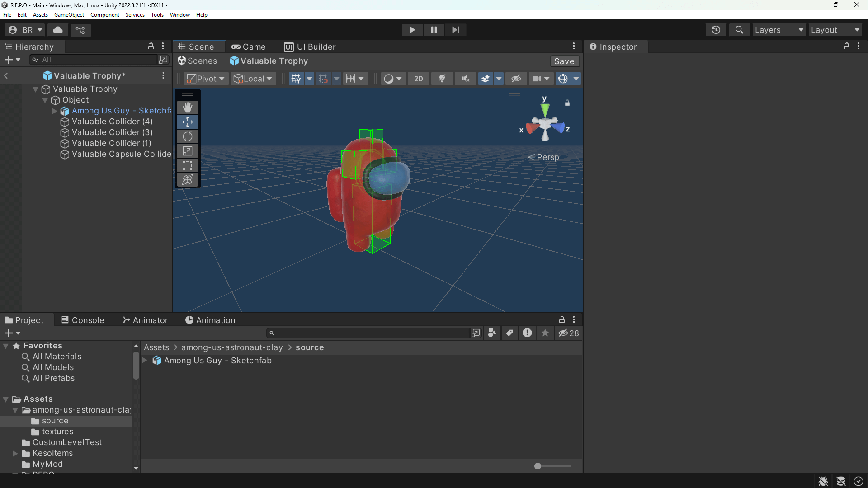
Task: Toggle scene visibility with the eye-slash icon
Action: coord(516,78)
